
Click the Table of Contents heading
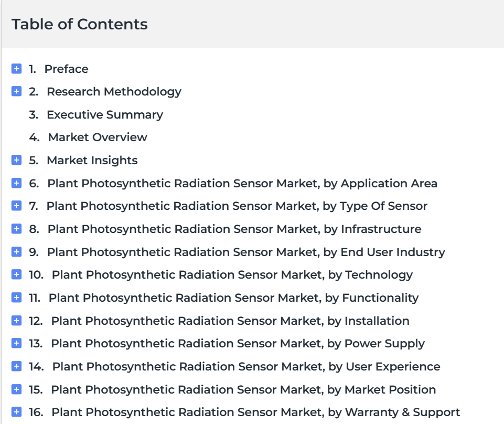point(79,24)
